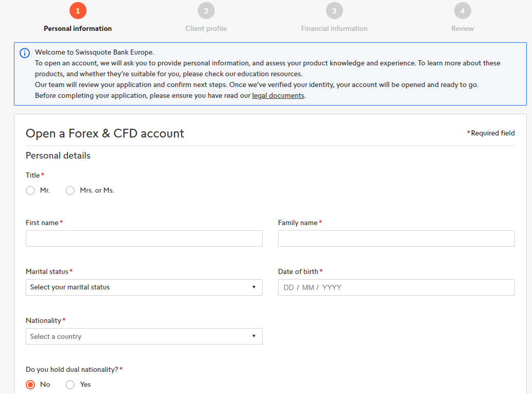Select No for dual nationality

(x=30, y=385)
